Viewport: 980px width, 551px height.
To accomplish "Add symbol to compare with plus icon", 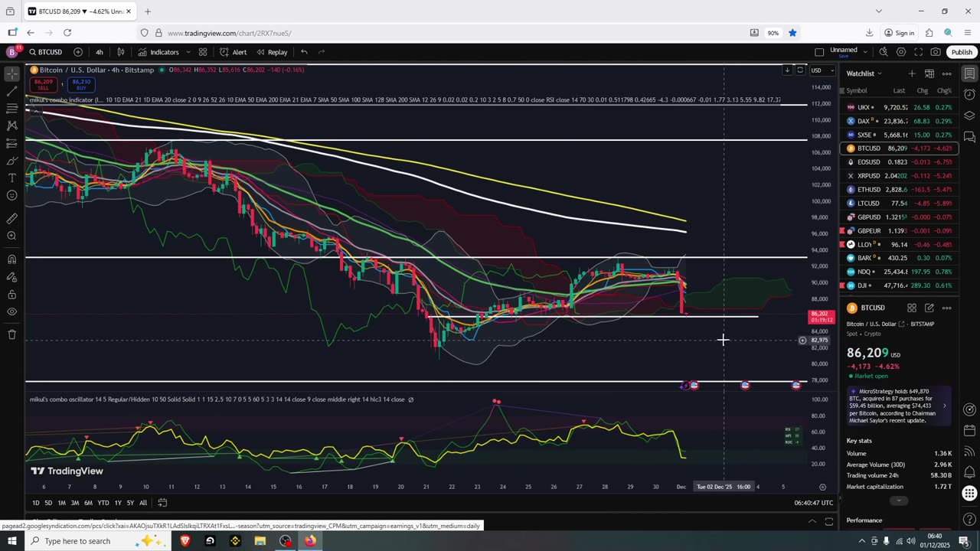I will point(78,52).
